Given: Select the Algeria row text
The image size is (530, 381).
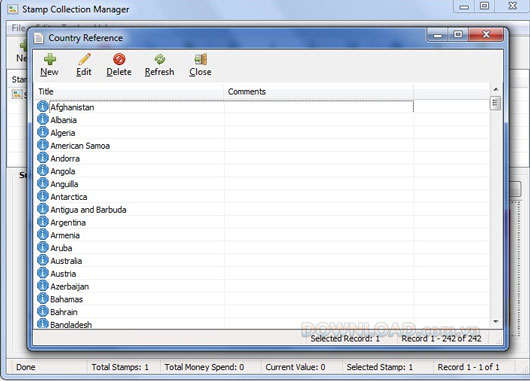Looking at the screenshot, I should click(63, 133).
